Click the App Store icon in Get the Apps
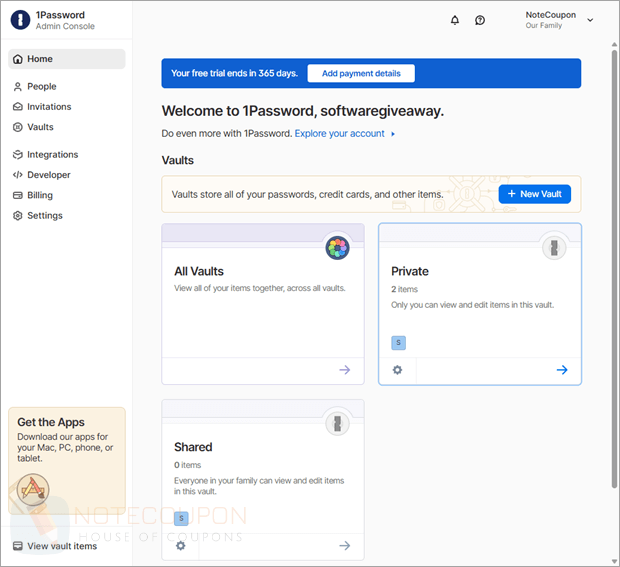The height and width of the screenshot is (567, 620). (x=33, y=490)
